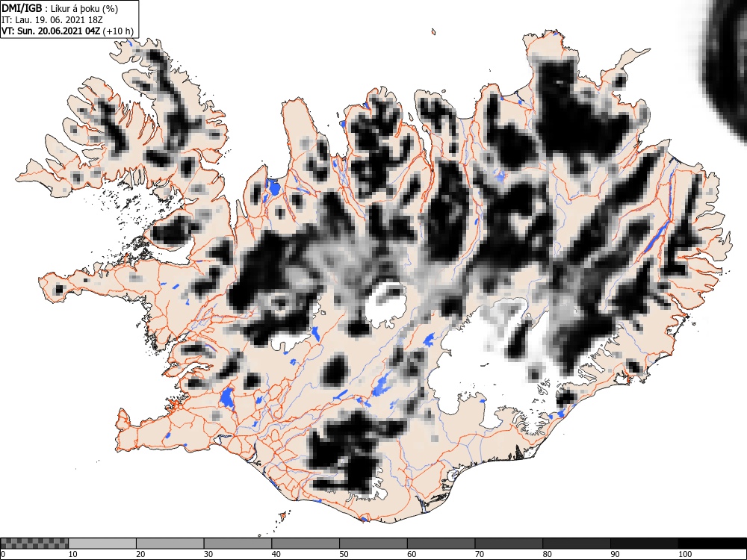Click the '90' scale label
This screenshot has height=560, width=747.
[x=615, y=554]
